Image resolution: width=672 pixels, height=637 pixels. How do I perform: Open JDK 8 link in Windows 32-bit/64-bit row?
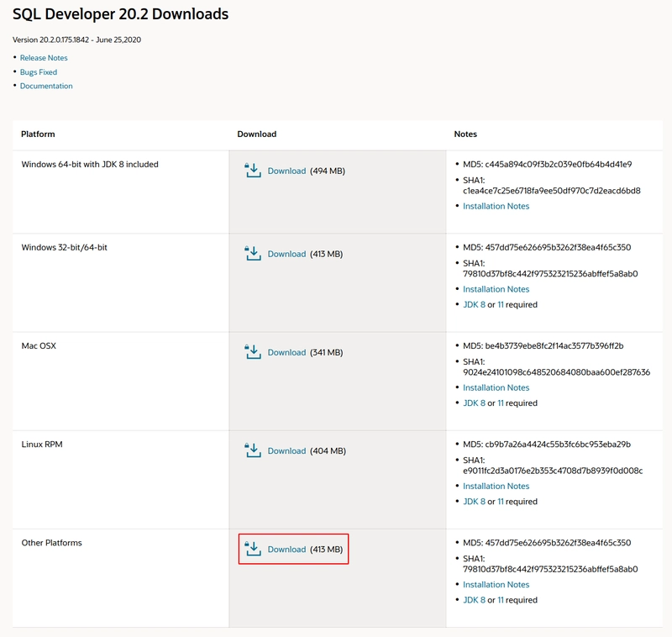click(x=474, y=305)
